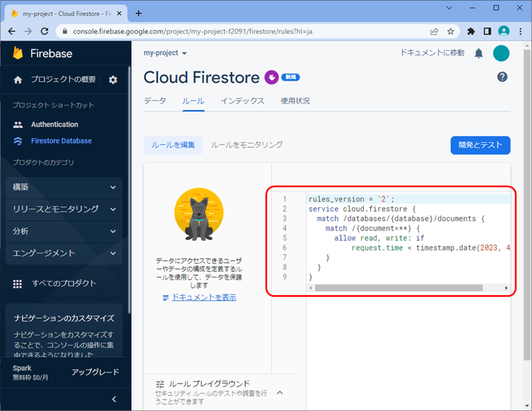532x411 pixels.
Task: Click the lock icon in address bar
Action: pos(65,31)
